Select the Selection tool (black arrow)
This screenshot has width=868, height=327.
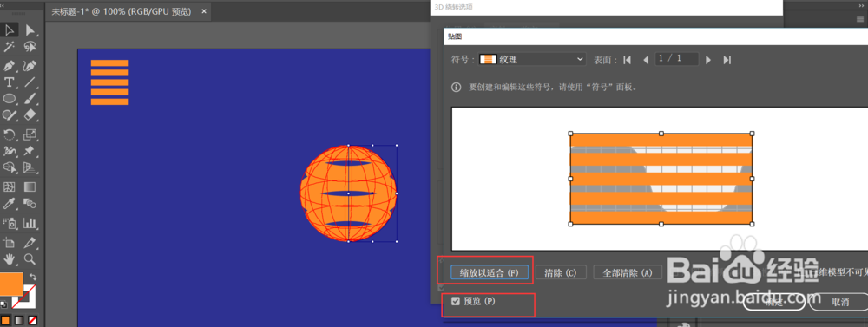pos(9,29)
